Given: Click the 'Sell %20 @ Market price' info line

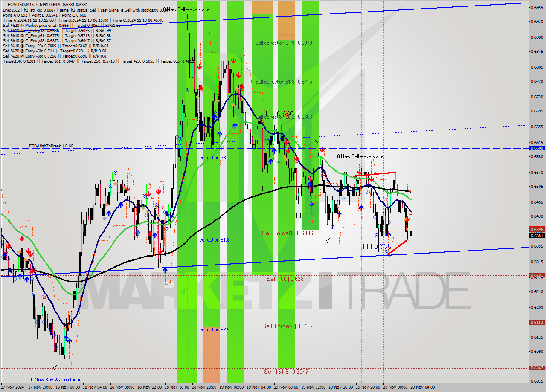Looking at the screenshot, I should coord(62,25).
